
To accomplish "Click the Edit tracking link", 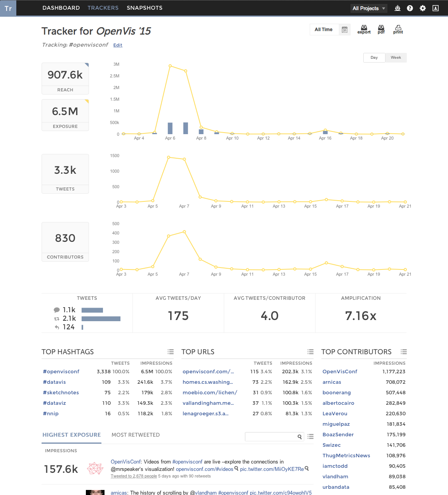I will (118, 45).
